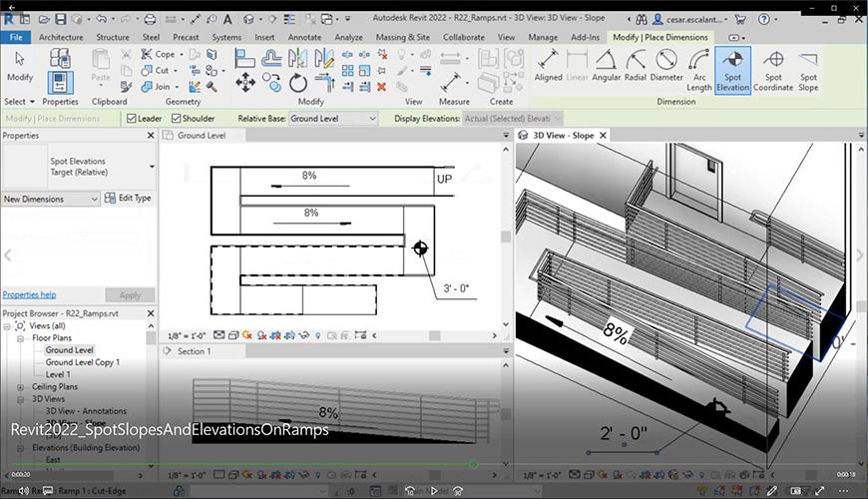This screenshot has height=499, width=868.
Task: Select the Move tool in Modify panel
Action: point(244,83)
